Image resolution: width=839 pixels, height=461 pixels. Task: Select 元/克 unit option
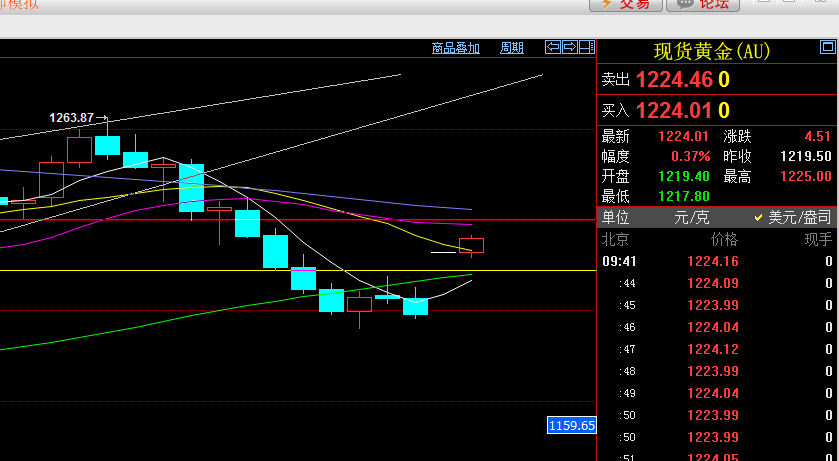(689, 217)
